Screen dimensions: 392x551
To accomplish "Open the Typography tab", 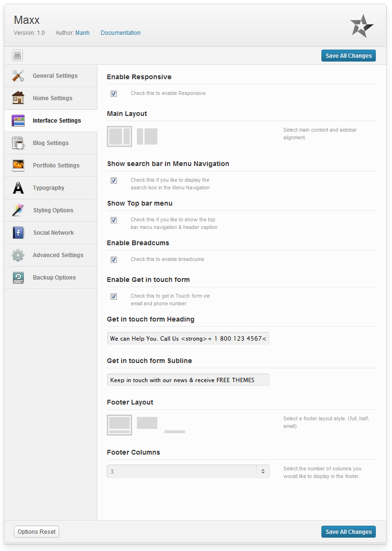I will point(51,188).
